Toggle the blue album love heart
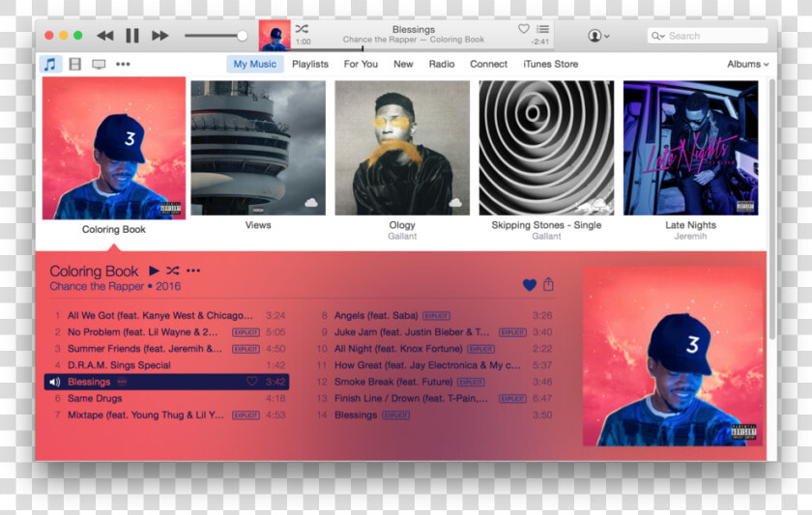 click(x=530, y=285)
